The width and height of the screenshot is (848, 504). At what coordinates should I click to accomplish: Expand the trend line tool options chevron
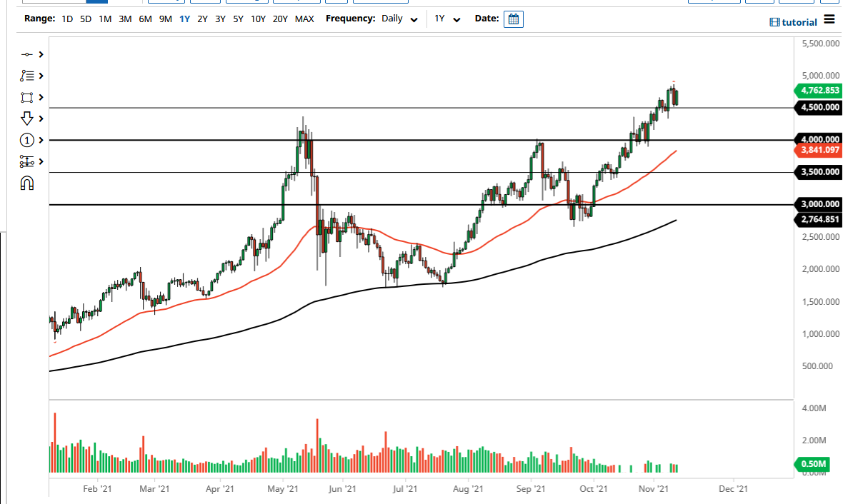coord(41,54)
